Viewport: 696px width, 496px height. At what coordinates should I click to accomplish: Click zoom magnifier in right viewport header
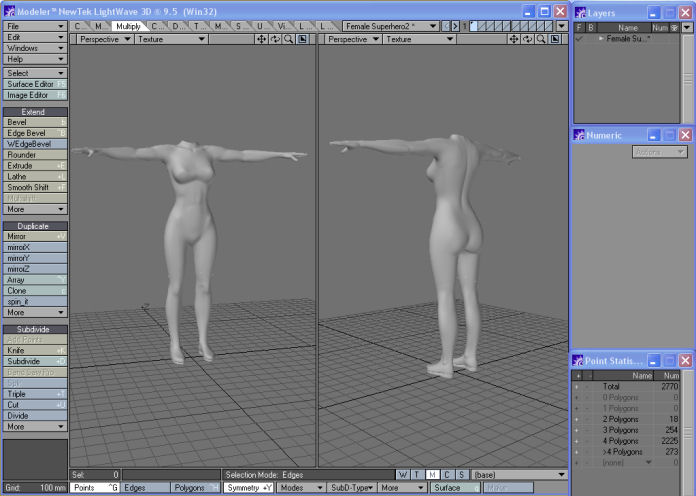pyautogui.click(x=541, y=39)
